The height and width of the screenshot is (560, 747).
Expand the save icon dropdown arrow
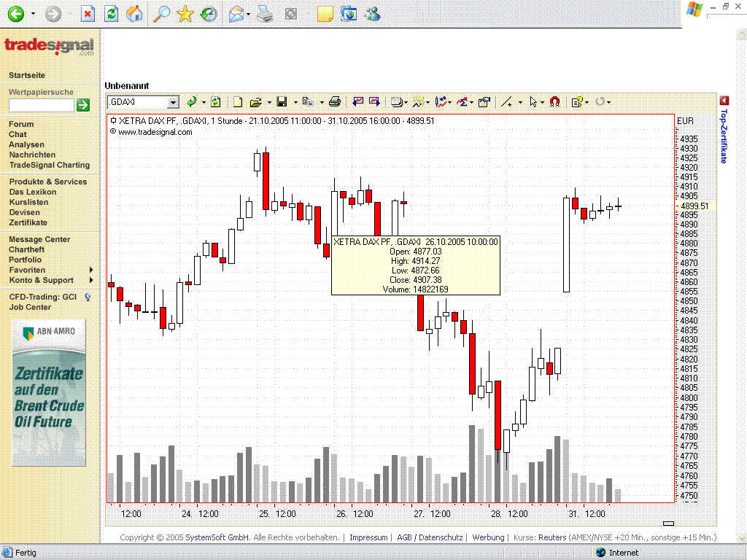[x=295, y=103]
